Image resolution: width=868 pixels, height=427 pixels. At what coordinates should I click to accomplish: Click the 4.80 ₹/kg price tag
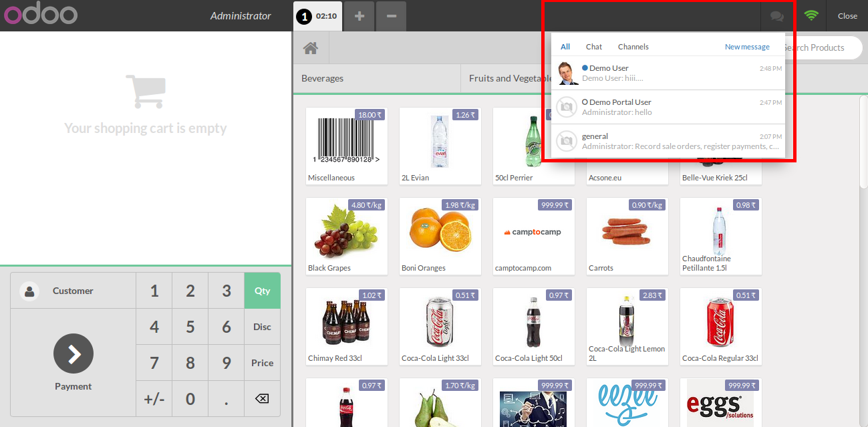coord(367,205)
